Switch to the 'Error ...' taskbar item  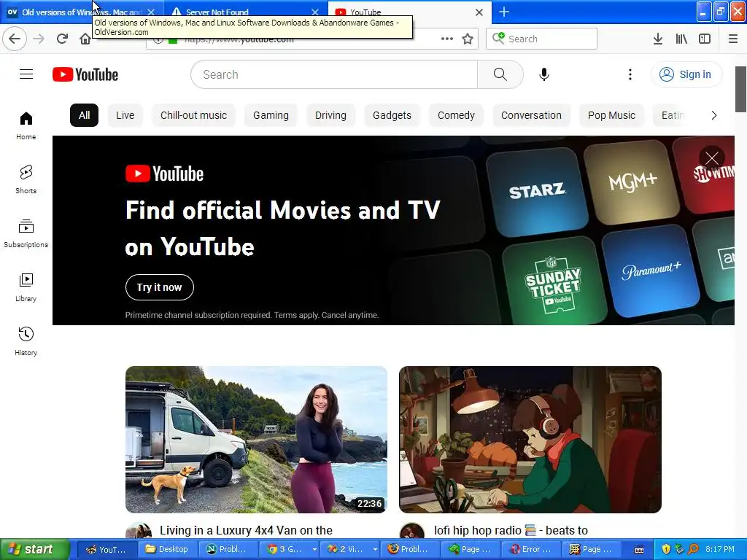pyautogui.click(x=532, y=549)
